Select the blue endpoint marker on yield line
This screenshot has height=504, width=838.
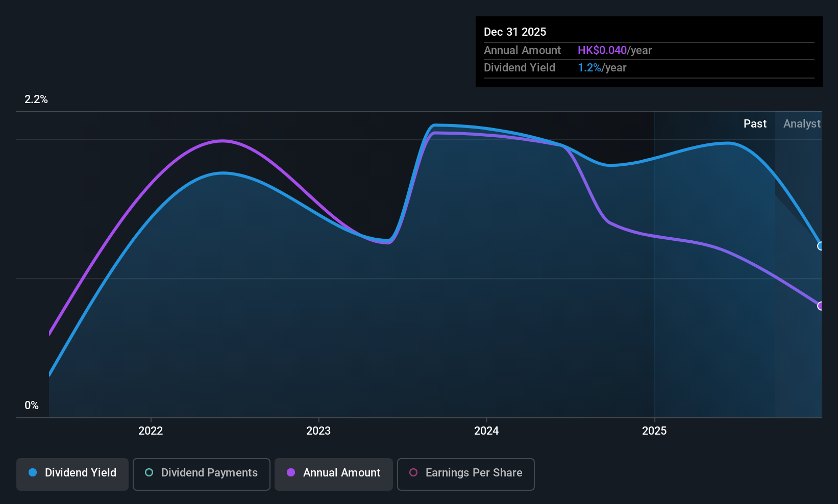(821, 246)
